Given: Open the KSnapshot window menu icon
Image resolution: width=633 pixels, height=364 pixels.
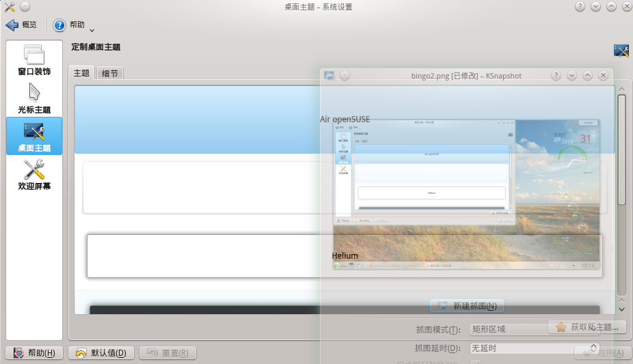Looking at the screenshot, I should pyautogui.click(x=329, y=75).
